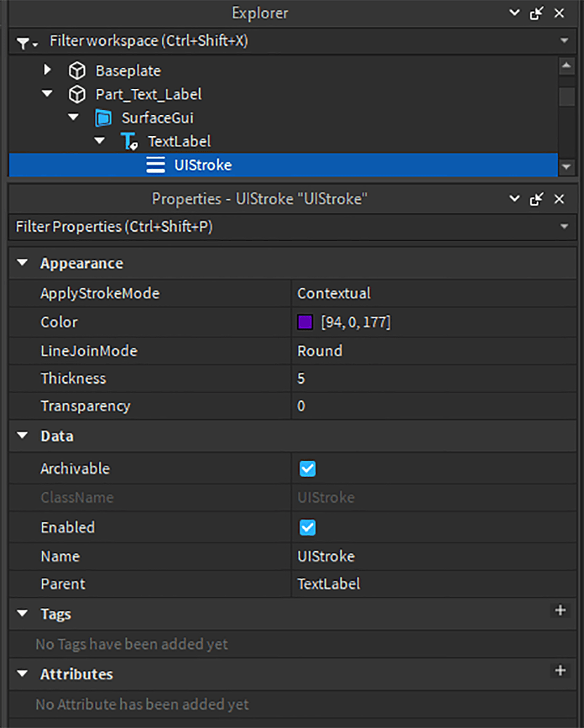The width and height of the screenshot is (584, 728).
Task: Open the Explorer filter funnel icon
Action: coord(22,43)
